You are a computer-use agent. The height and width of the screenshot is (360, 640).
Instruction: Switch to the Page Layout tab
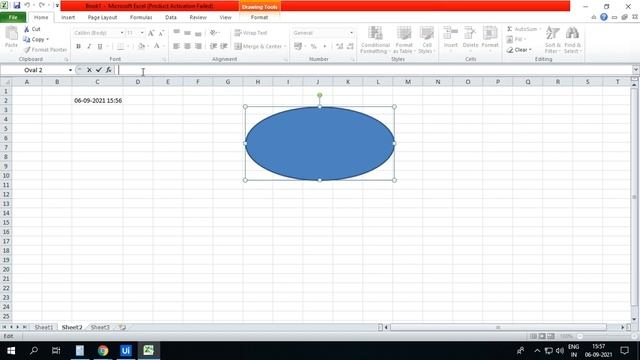102,17
